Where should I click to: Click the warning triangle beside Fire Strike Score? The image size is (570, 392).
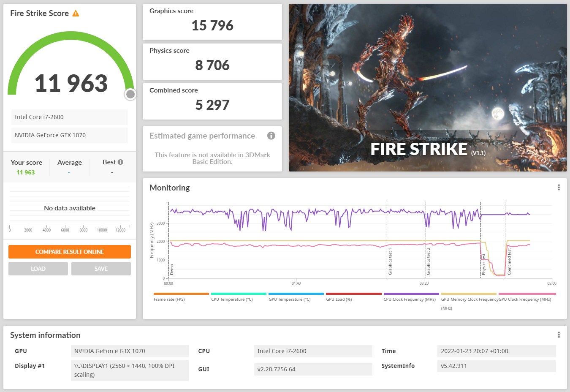[76, 14]
